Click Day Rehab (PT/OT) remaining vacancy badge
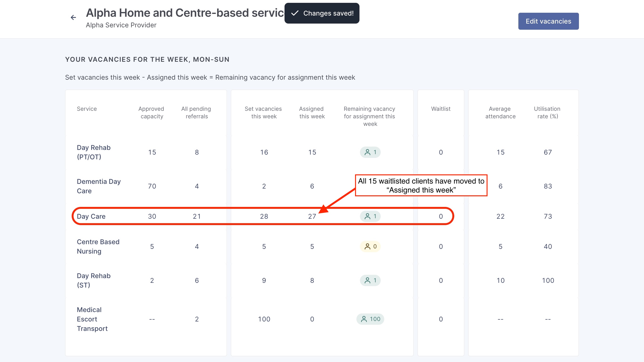The width and height of the screenshot is (644, 362). click(x=370, y=152)
